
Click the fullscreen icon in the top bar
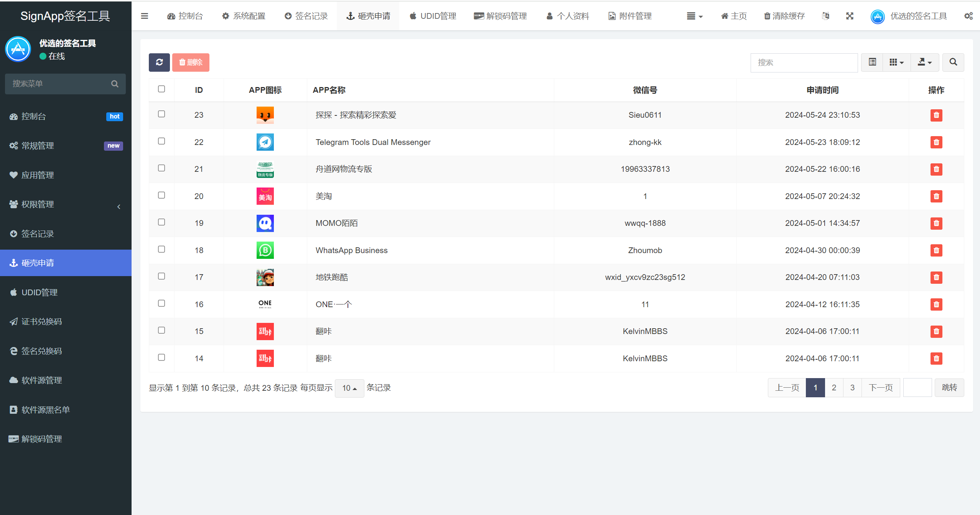pos(850,16)
